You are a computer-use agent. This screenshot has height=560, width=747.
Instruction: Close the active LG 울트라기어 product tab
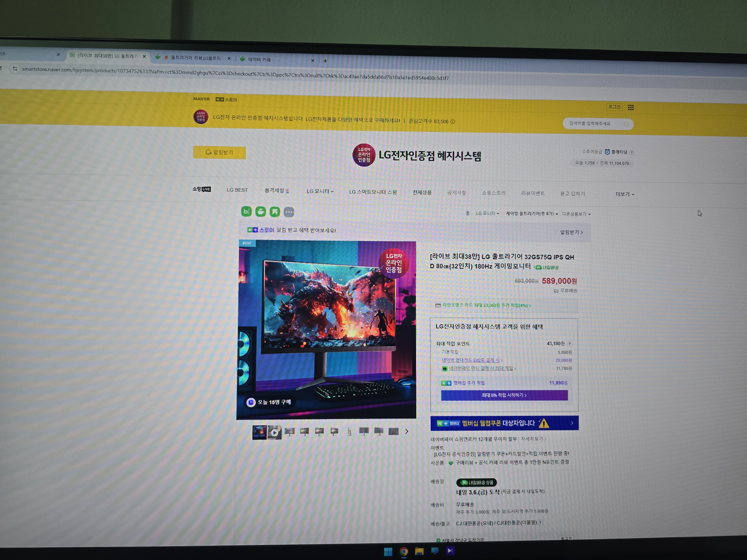(145, 56)
